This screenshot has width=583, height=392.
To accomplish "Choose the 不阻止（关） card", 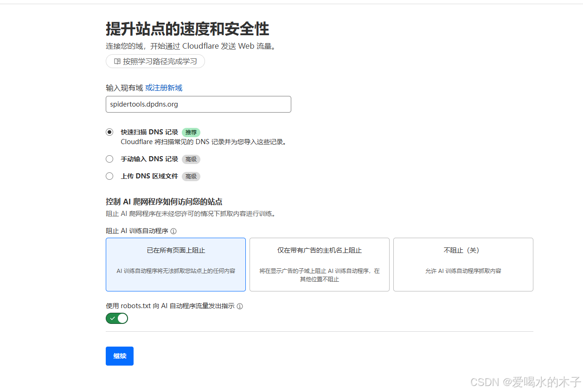I will [x=463, y=265].
